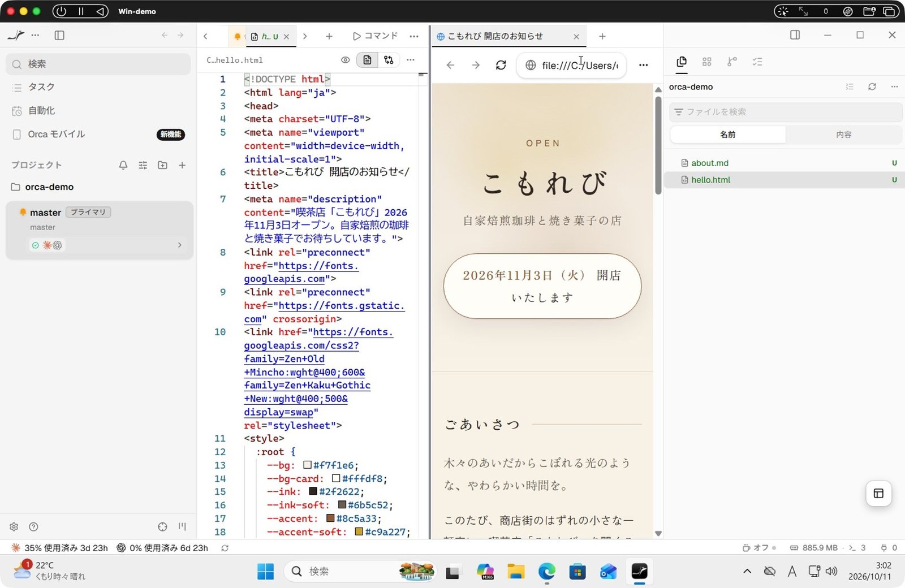Expand the master workspace chevron
Screen dimensions: 905x588
[x=180, y=245]
